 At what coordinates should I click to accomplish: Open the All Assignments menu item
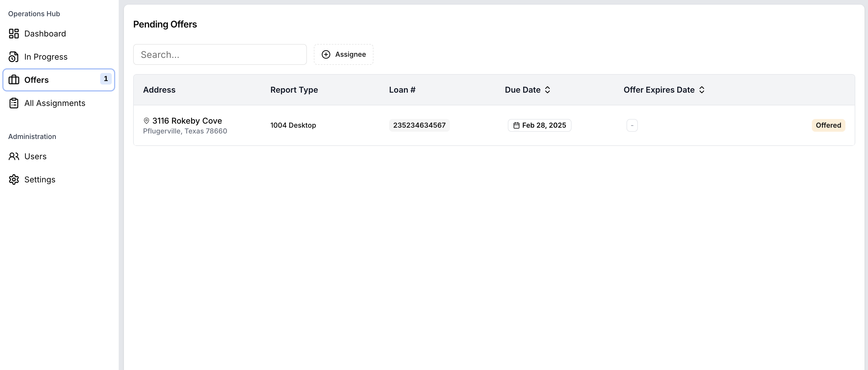55,103
